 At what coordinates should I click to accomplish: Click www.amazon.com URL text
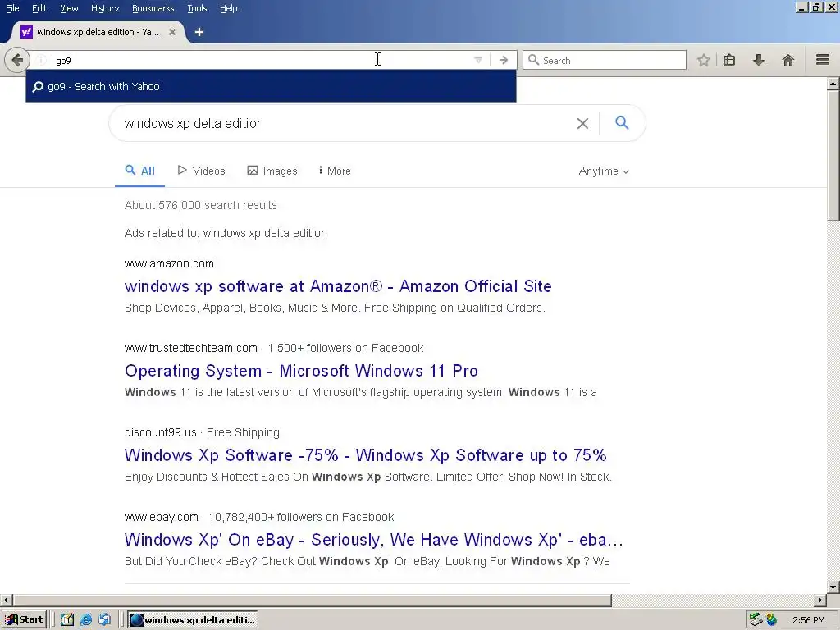coord(169,263)
